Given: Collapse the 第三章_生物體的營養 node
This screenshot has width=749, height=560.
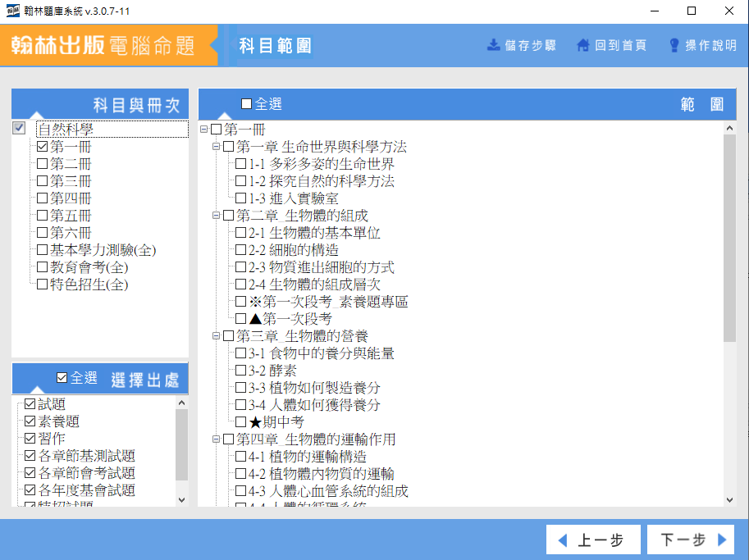Looking at the screenshot, I should pyautogui.click(x=216, y=335).
